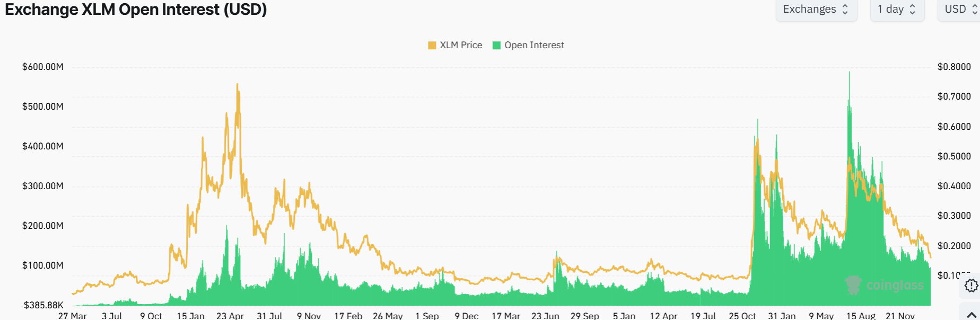Toggle the Open Interest series legend label
The width and height of the screenshot is (980, 320).
coord(534,46)
